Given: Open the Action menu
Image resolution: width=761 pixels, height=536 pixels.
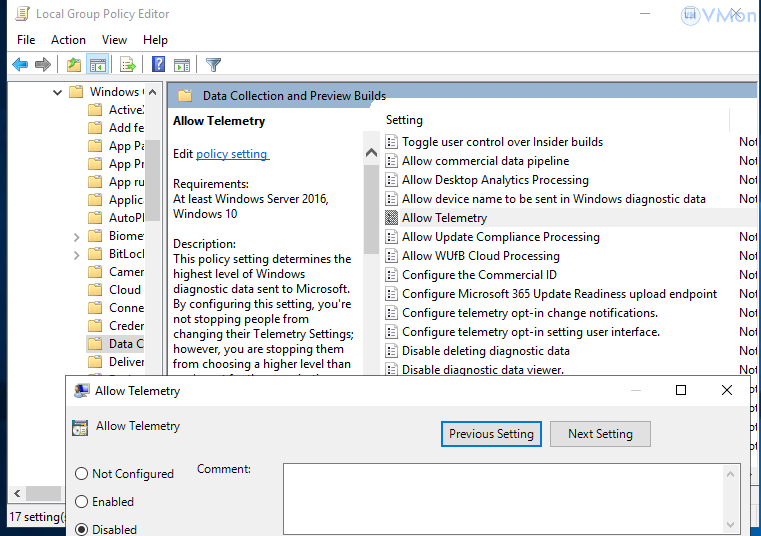Looking at the screenshot, I should click(68, 40).
